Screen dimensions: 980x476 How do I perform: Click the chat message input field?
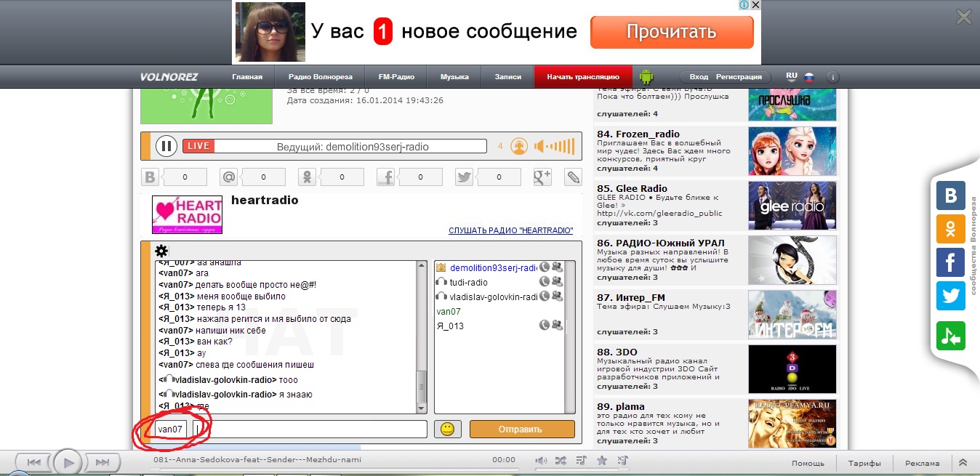[x=309, y=429]
